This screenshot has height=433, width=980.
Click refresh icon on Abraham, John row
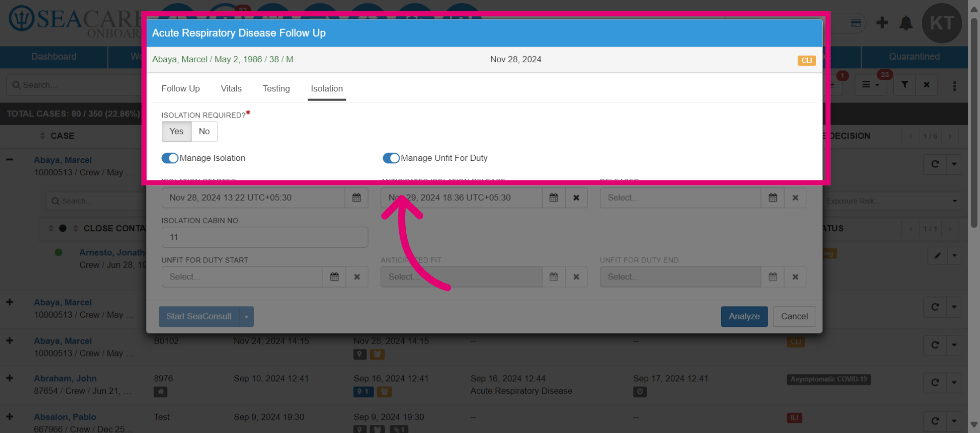(935, 382)
